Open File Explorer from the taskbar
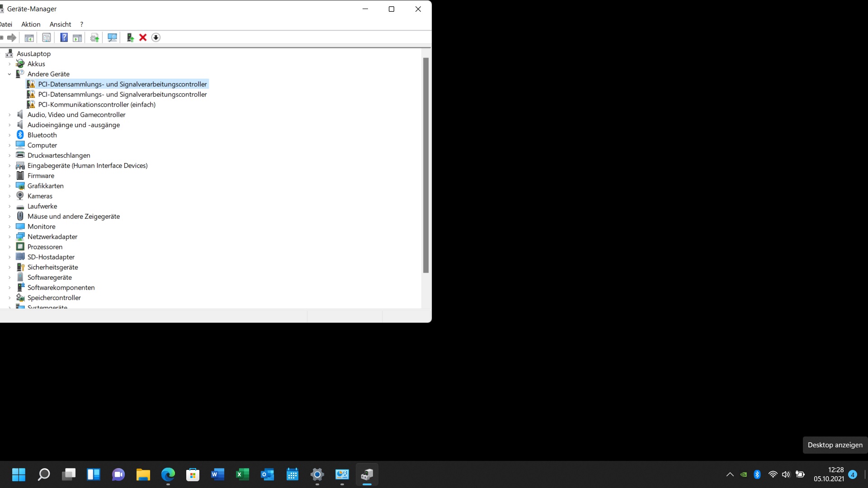 pyautogui.click(x=143, y=474)
